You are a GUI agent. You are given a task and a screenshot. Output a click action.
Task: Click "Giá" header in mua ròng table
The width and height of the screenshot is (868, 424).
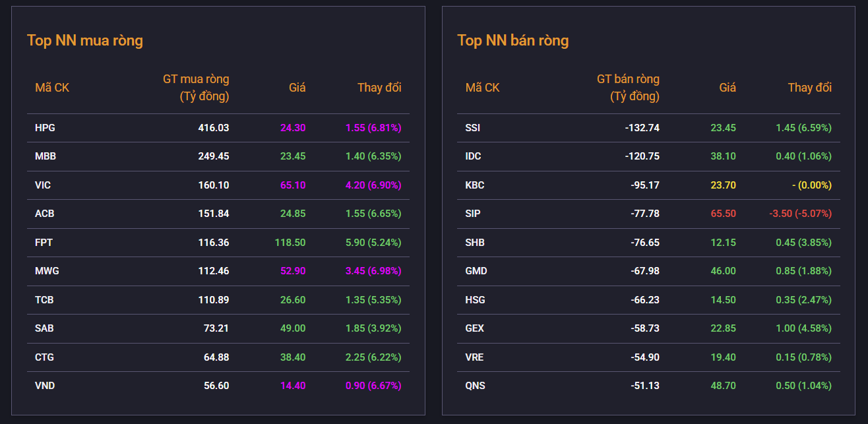[x=297, y=88]
